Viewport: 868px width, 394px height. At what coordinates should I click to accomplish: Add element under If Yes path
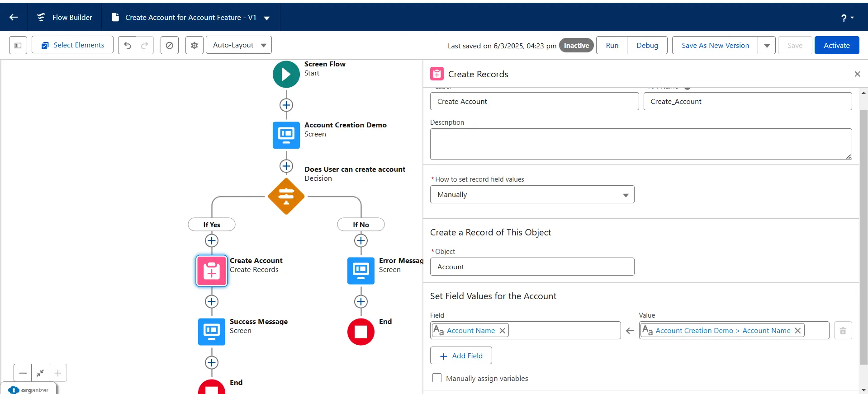tap(212, 240)
